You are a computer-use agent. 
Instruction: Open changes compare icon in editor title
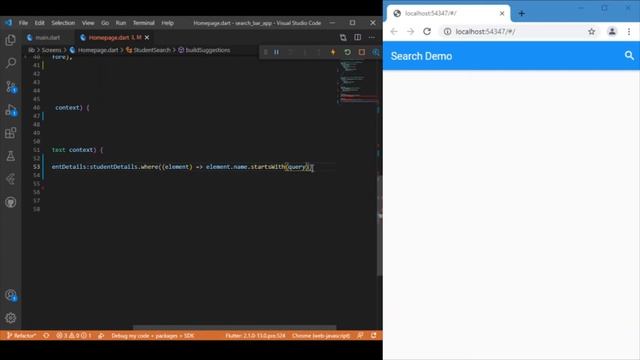(x=343, y=38)
